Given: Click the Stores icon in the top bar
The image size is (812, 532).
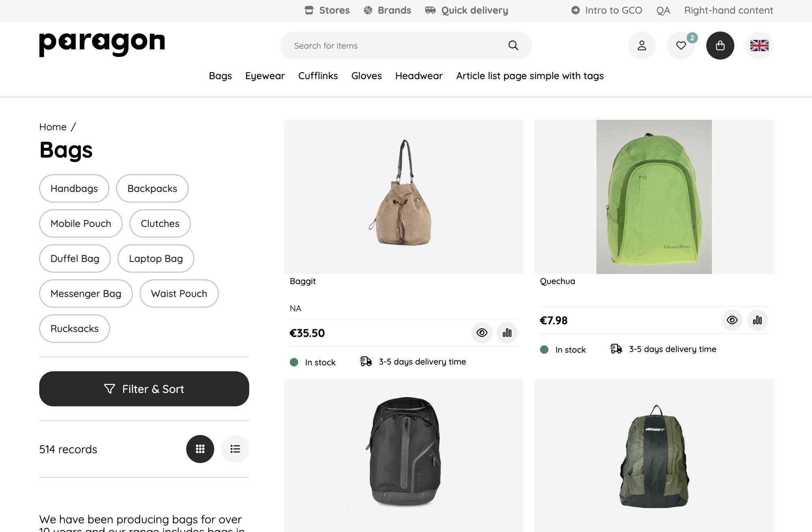Looking at the screenshot, I should coord(309,10).
